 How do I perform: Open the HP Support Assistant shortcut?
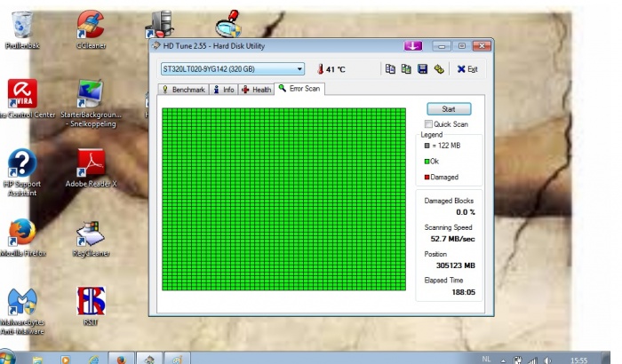pyautogui.click(x=22, y=172)
